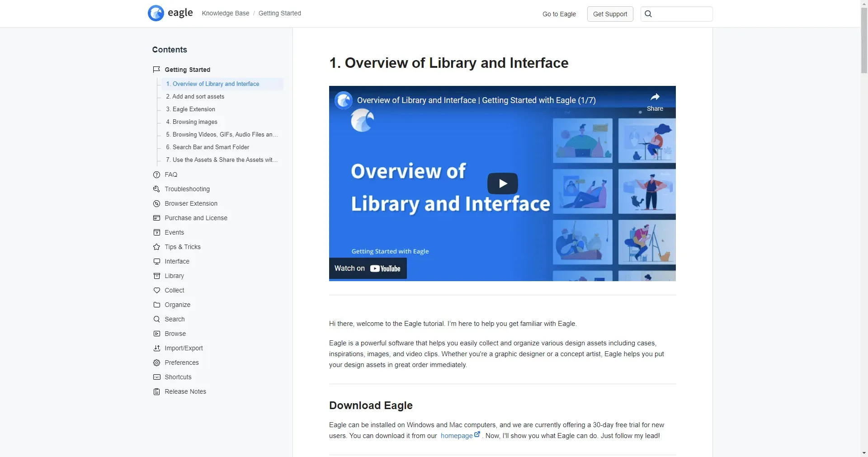Click Knowledge Base breadcrumb
The height and width of the screenshot is (457, 868).
225,13
